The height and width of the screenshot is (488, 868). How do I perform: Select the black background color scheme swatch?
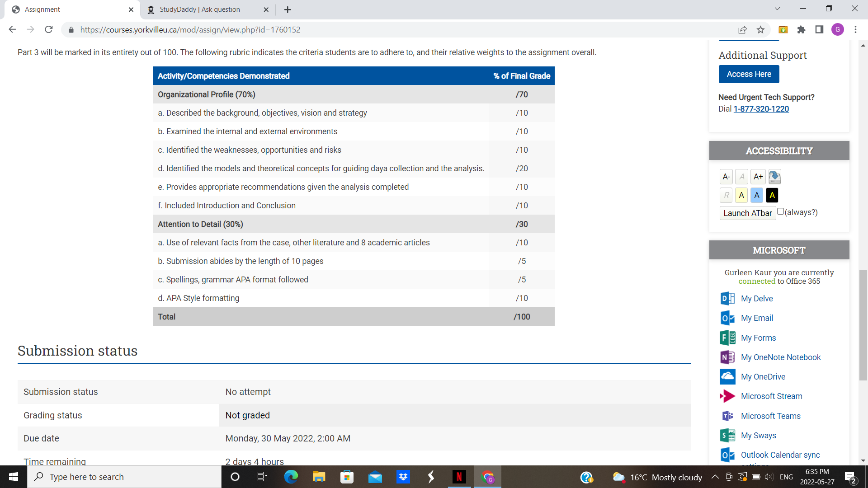pos(772,195)
